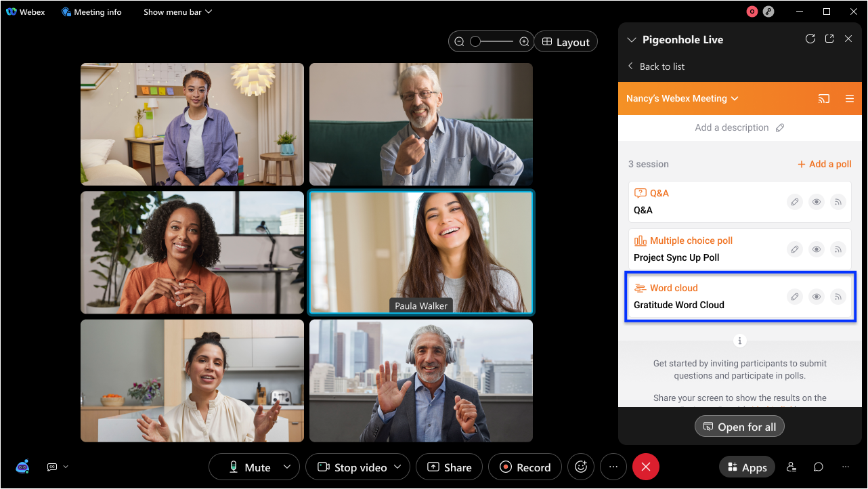The image size is (868, 489).
Task: Select Paula Walker's video tile
Action: pyautogui.click(x=421, y=252)
